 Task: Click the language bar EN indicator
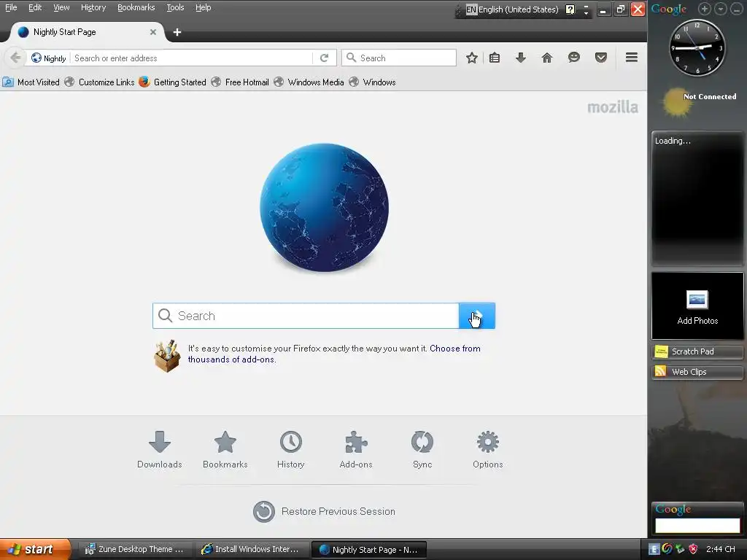coord(471,9)
